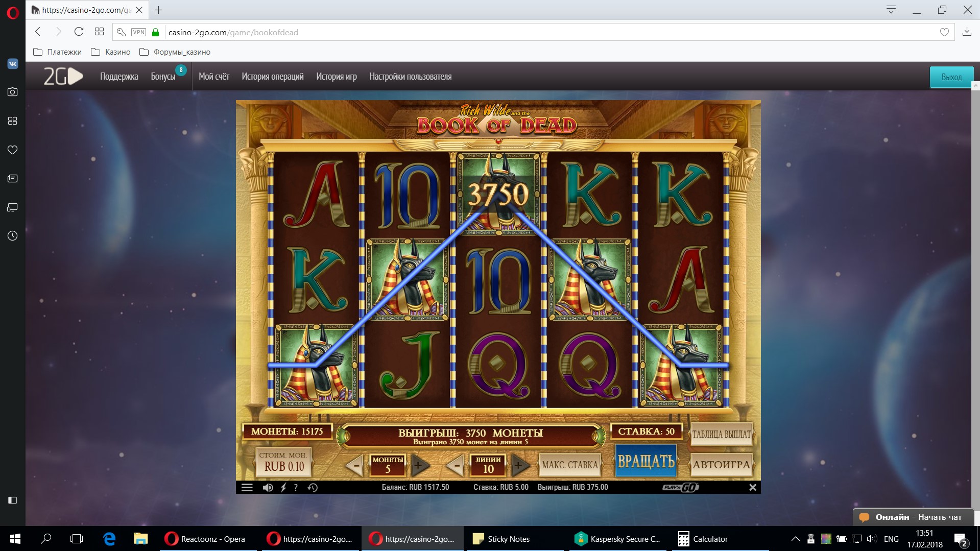Open history clock sidebar icon
The width and height of the screenshot is (980, 551).
pyautogui.click(x=13, y=236)
